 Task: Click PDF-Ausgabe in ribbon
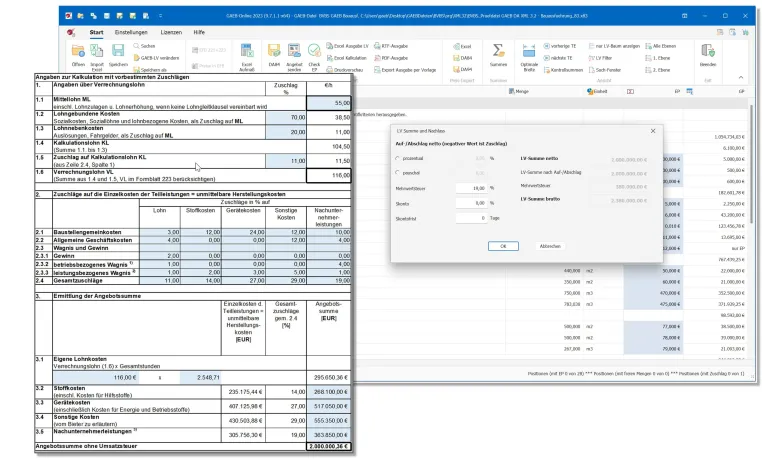[x=391, y=58]
